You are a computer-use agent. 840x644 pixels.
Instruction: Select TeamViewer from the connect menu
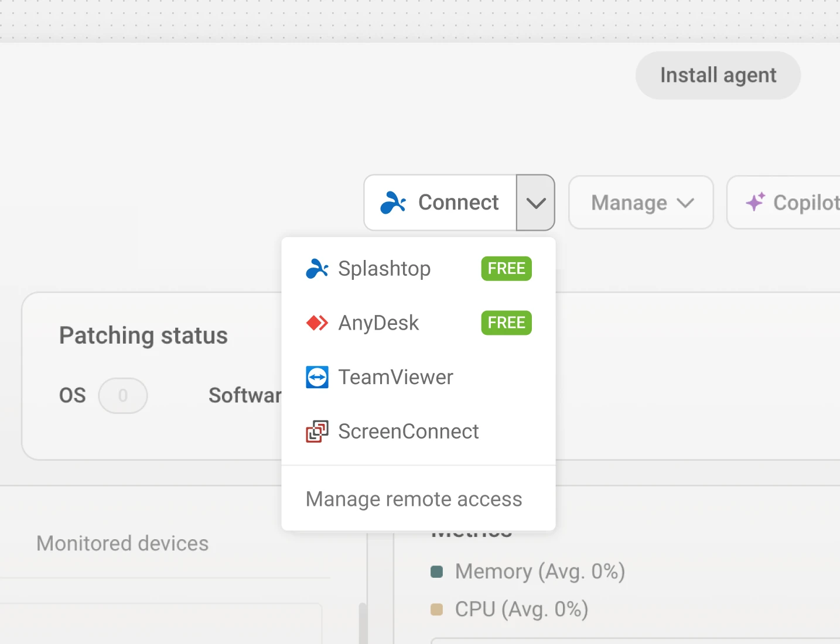418,377
